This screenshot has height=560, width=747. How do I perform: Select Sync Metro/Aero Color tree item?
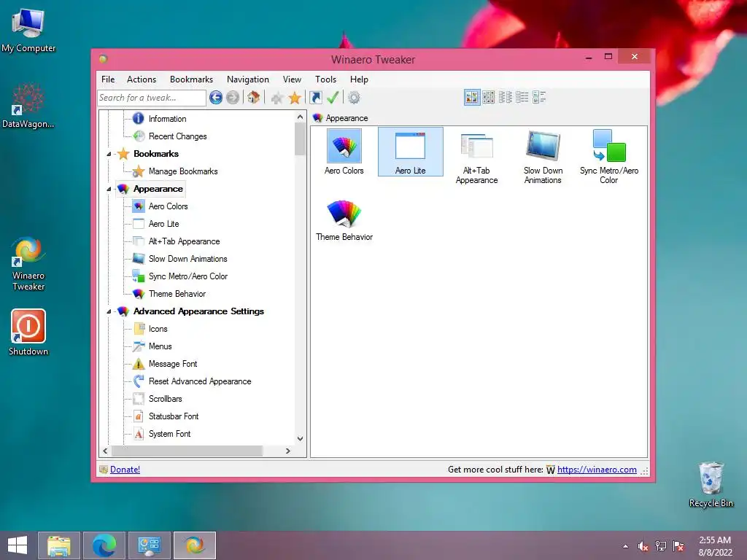187,276
